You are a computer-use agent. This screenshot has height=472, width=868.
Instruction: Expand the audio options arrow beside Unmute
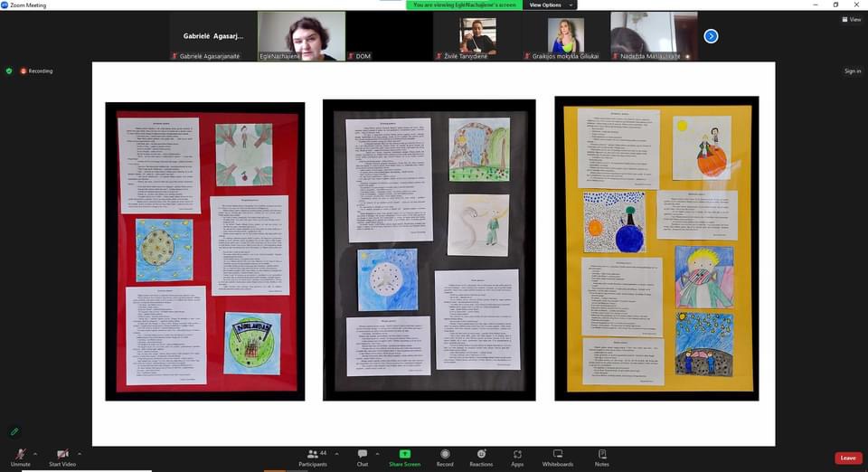coord(35,454)
